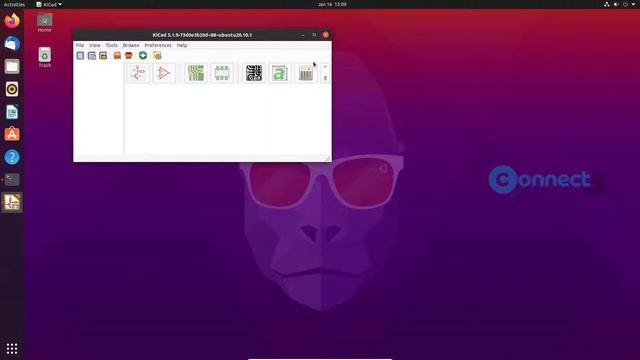640x360 pixels.
Task: Open the PCB Calculator tool
Action: click(306, 73)
